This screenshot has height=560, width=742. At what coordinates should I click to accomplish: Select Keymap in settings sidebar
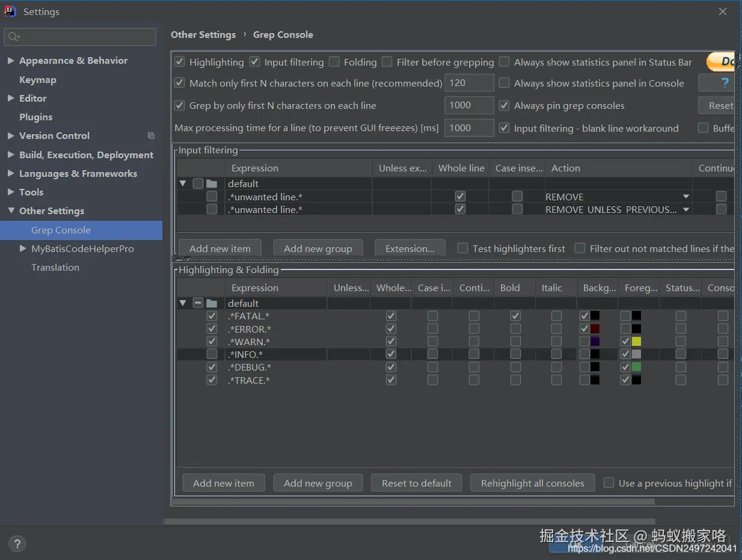pos(38,80)
